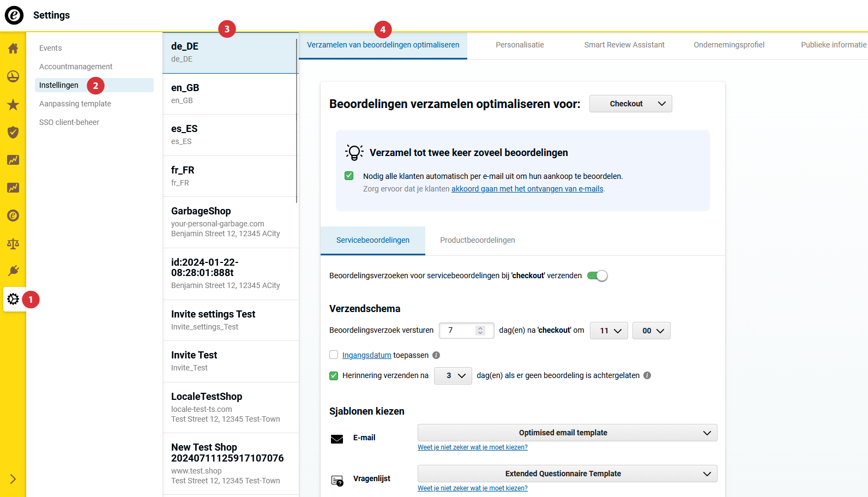Select the fr_FR shop entry
The image size is (868, 497).
[x=230, y=176]
